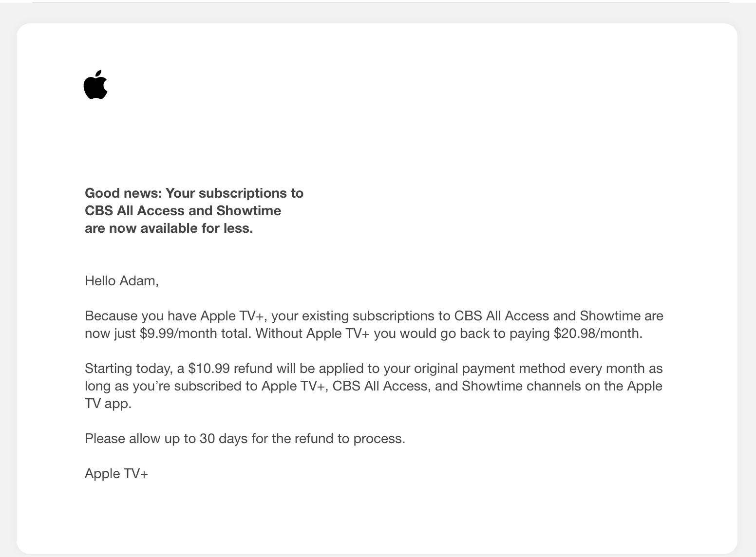The width and height of the screenshot is (756, 557).
Task: Click the $20.98/month price text
Action: click(x=598, y=334)
